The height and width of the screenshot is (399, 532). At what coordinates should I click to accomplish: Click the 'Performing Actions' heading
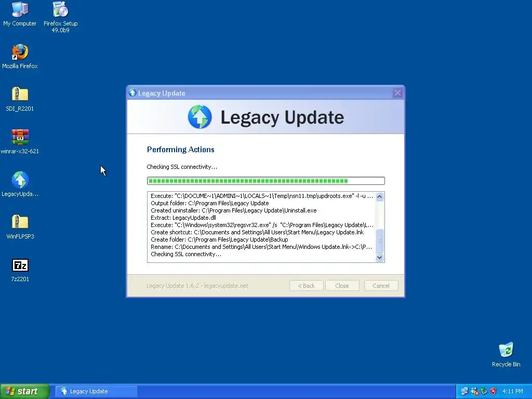tap(180, 150)
